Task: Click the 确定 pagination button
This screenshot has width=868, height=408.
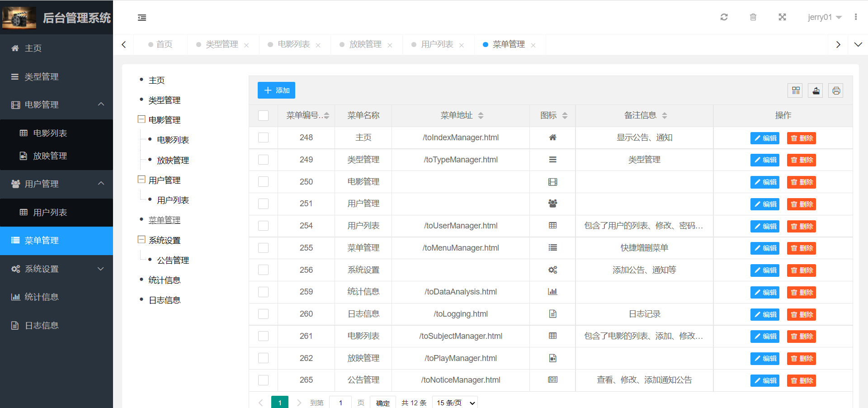Action: pos(382,403)
